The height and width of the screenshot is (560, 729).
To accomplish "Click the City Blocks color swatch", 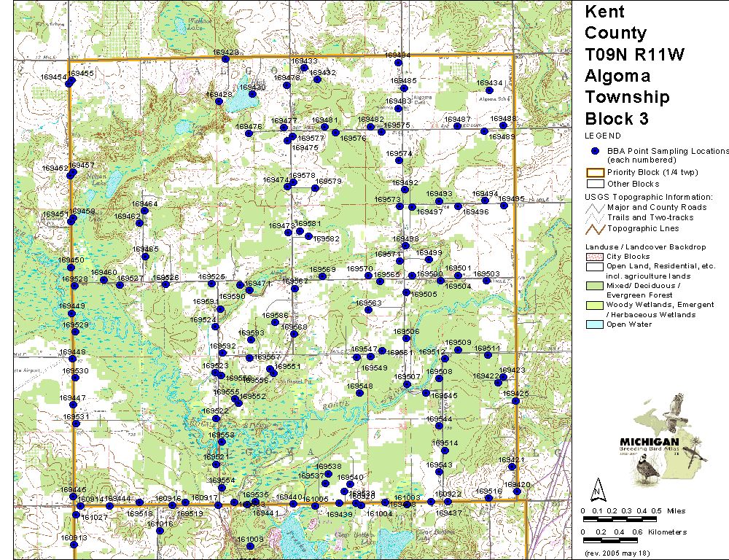I will click(x=595, y=257).
